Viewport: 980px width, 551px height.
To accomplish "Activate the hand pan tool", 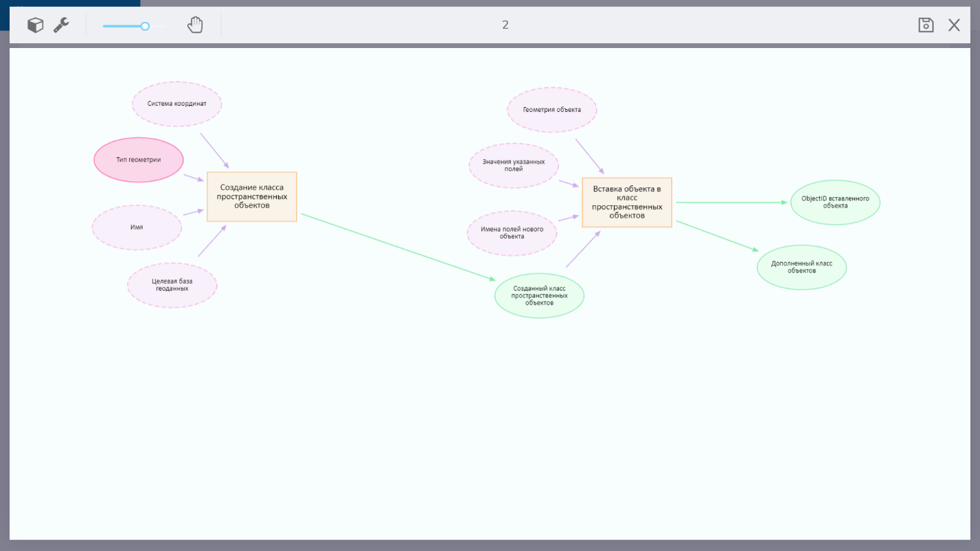I will [195, 25].
